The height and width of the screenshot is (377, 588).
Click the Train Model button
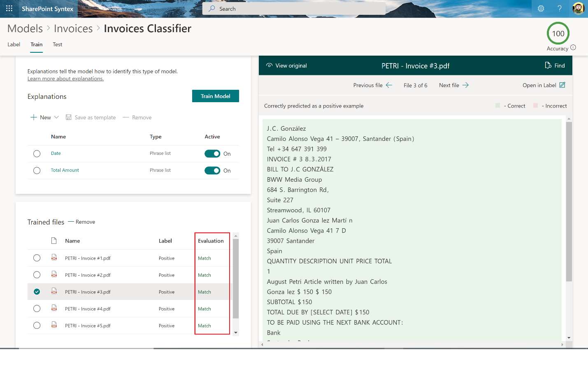[215, 96]
